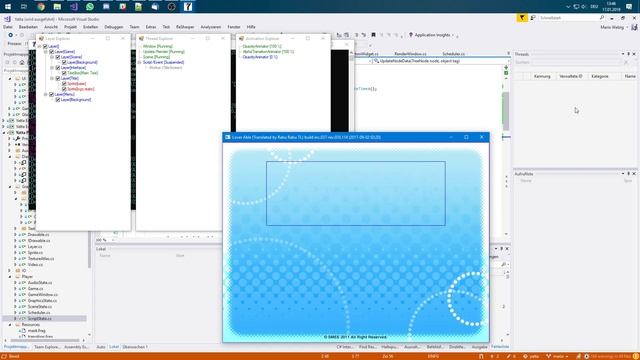Click the Quick Launch search field
The image size is (640, 360).
tap(569, 18)
